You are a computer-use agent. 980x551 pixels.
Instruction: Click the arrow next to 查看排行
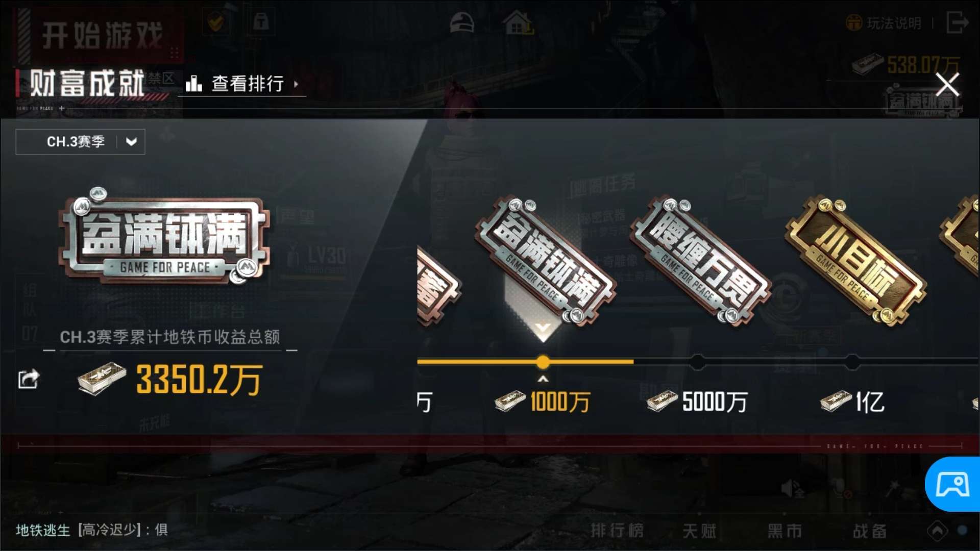pos(296,84)
